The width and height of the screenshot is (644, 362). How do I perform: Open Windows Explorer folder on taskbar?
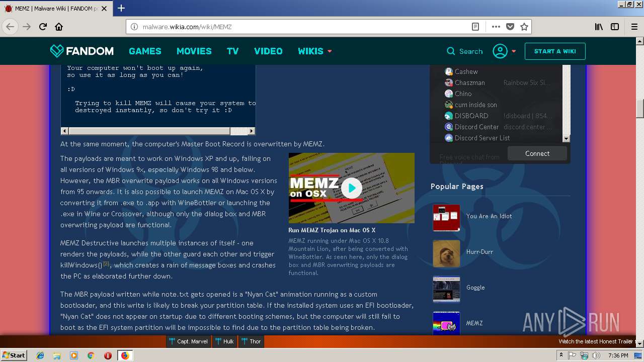click(x=57, y=355)
